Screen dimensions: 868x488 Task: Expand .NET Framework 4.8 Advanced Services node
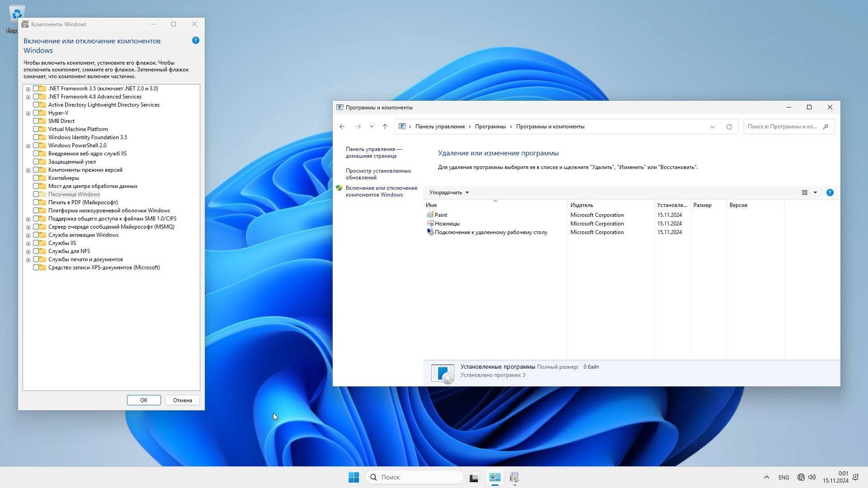coord(28,97)
